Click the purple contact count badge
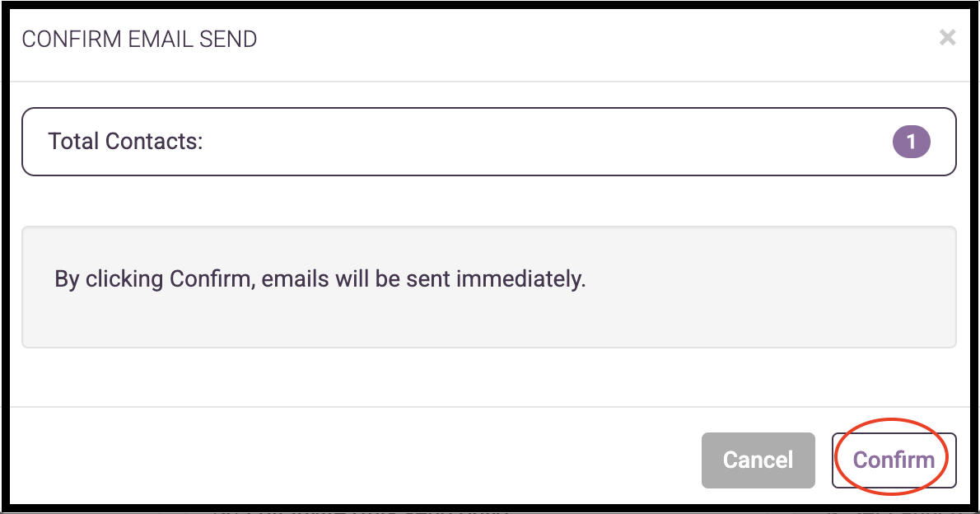Image resolution: width=980 pixels, height=514 pixels. [x=911, y=142]
